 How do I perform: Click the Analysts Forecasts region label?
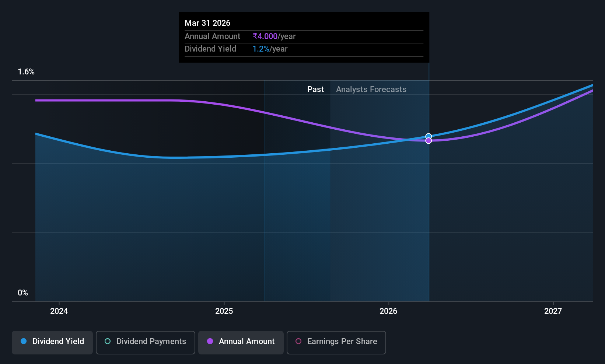click(371, 90)
